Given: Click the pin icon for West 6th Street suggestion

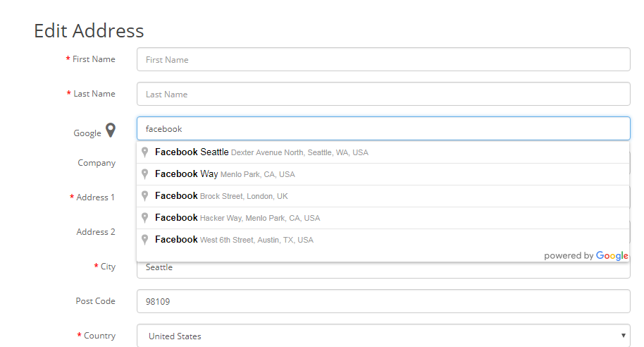Looking at the screenshot, I should pyautogui.click(x=144, y=240).
